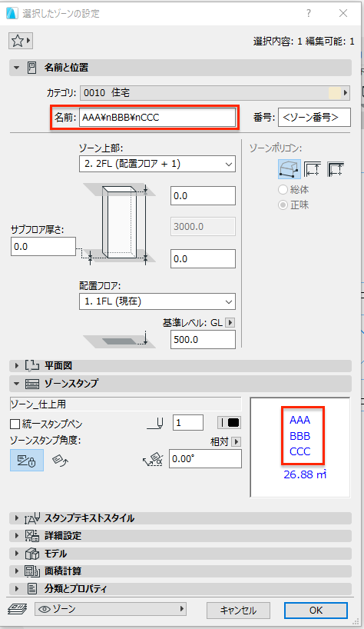This screenshot has height=629, width=364.
Task: Select the reference line zone polygon icon
Action: click(x=335, y=169)
